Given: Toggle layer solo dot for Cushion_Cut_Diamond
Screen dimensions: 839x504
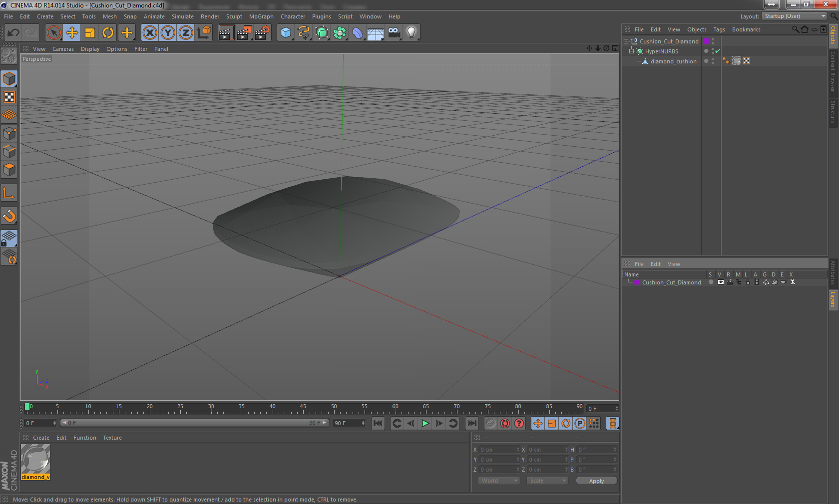Looking at the screenshot, I should coord(711,282).
